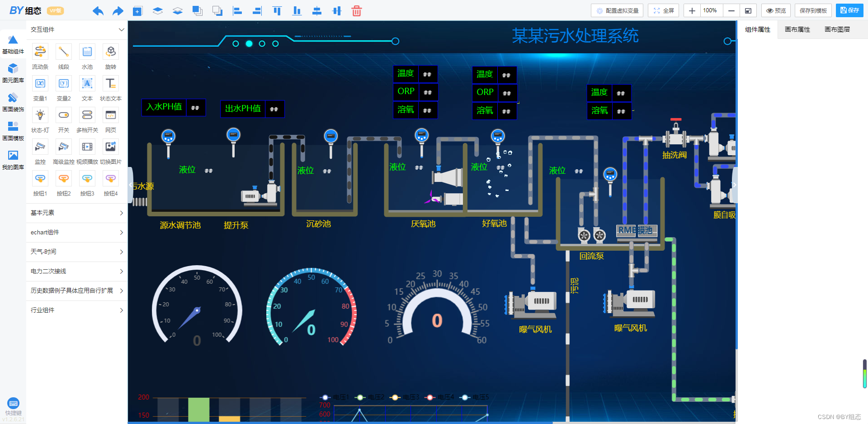Screen dimensions: 868x424
Task: Switch to 画面模板 sidebar category
Action: pyautogui.click(x=13, y=131)
